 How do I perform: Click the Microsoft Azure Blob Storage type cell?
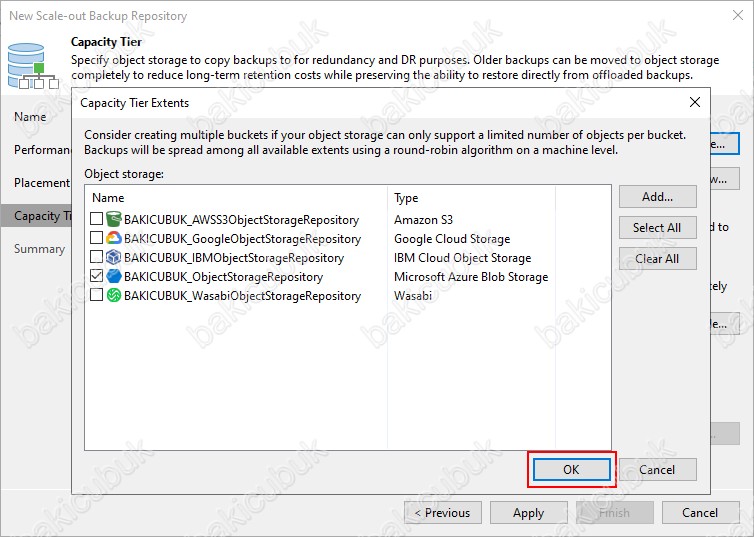pos(471,277)
